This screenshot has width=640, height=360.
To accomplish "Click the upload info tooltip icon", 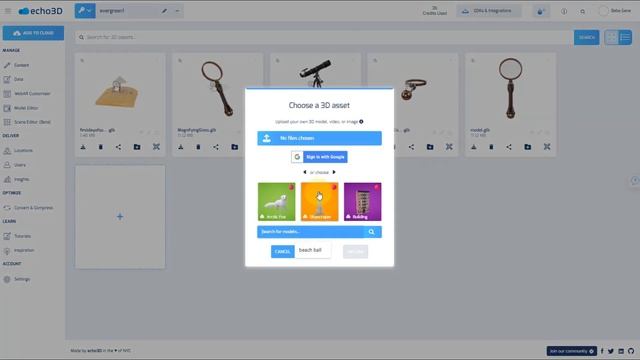I will tap(361, 122).
